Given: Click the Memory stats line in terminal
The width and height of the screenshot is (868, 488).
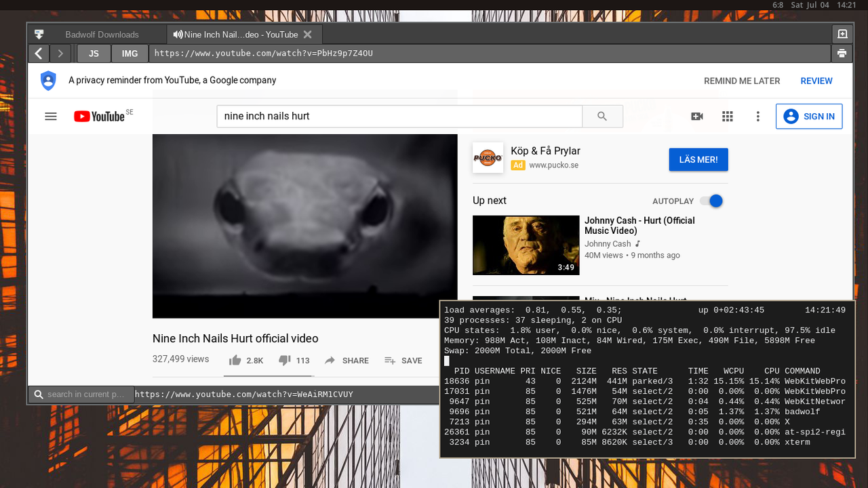Looking at the screenshot, I should coord(630,341).
